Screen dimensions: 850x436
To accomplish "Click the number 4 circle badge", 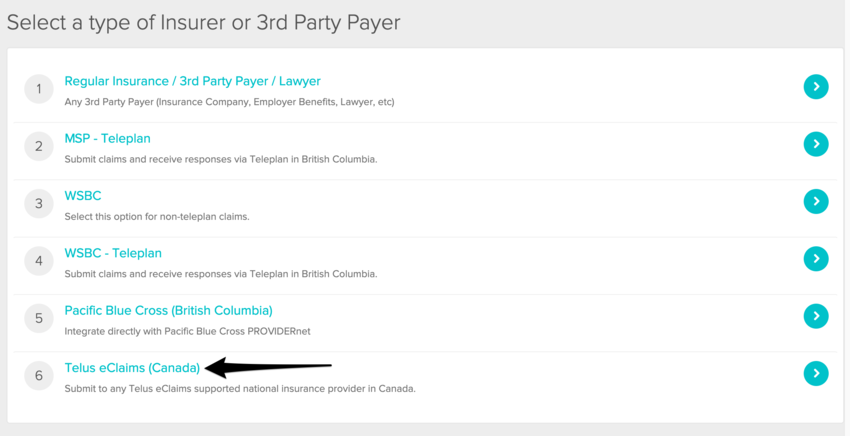I will point(39,261).
